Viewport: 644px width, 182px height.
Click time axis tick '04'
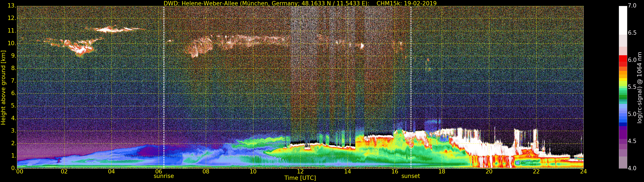[111, 172]
